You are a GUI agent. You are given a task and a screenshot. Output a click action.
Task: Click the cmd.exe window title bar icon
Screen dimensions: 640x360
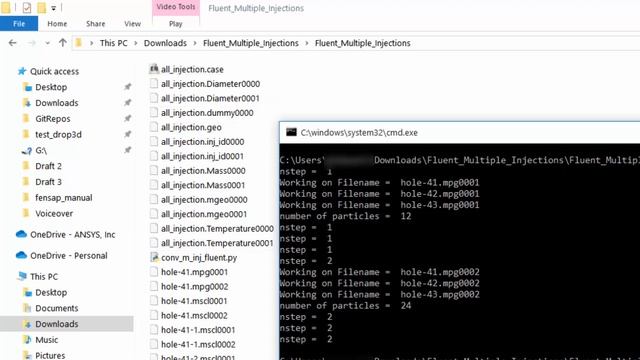pyautogui.click(x=291, y=132)
